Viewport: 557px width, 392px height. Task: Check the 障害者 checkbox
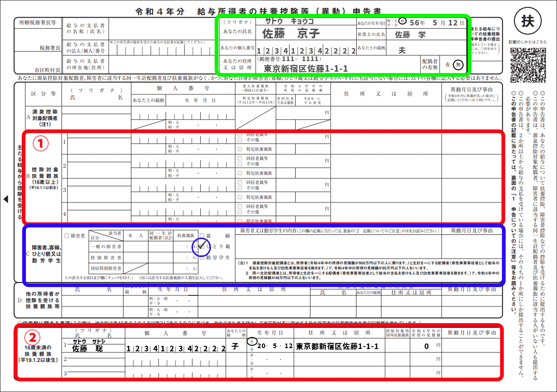pos(67,236)
